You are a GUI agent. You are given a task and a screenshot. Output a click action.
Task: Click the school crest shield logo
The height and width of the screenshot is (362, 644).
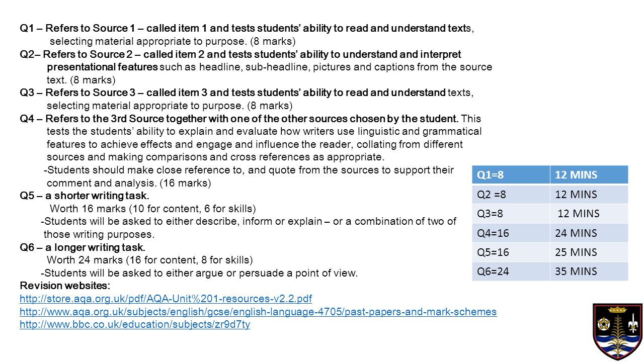618,331
